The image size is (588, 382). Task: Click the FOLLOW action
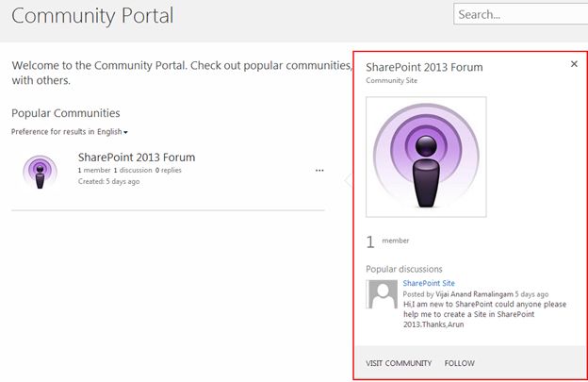point(460,363)
